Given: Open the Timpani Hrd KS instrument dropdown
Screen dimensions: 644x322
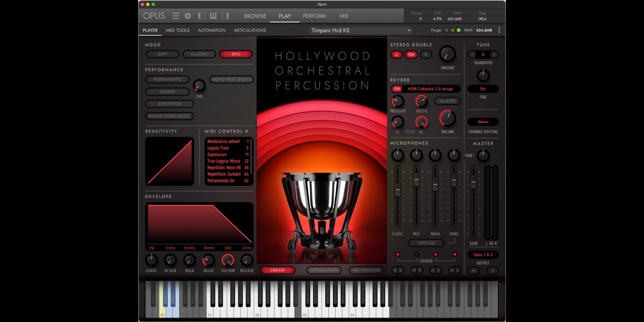Looking at the screenshot, I should pos(360,30).
